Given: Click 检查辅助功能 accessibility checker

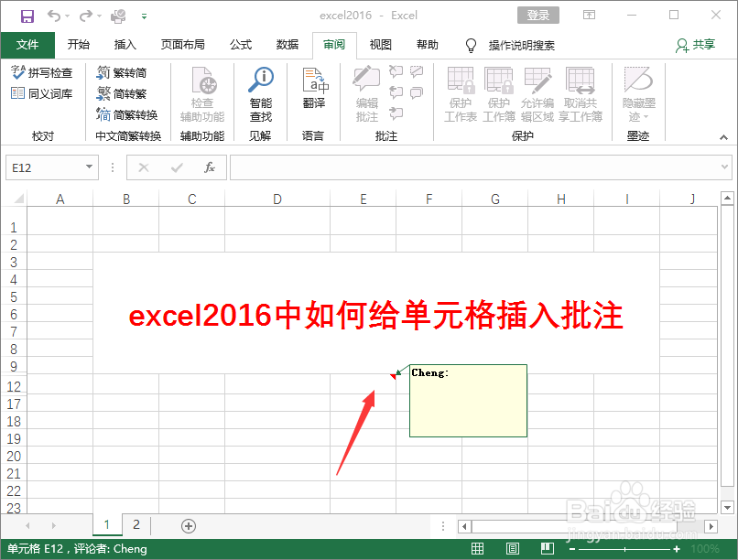Looking at the screenshot, I should [202, 94].
